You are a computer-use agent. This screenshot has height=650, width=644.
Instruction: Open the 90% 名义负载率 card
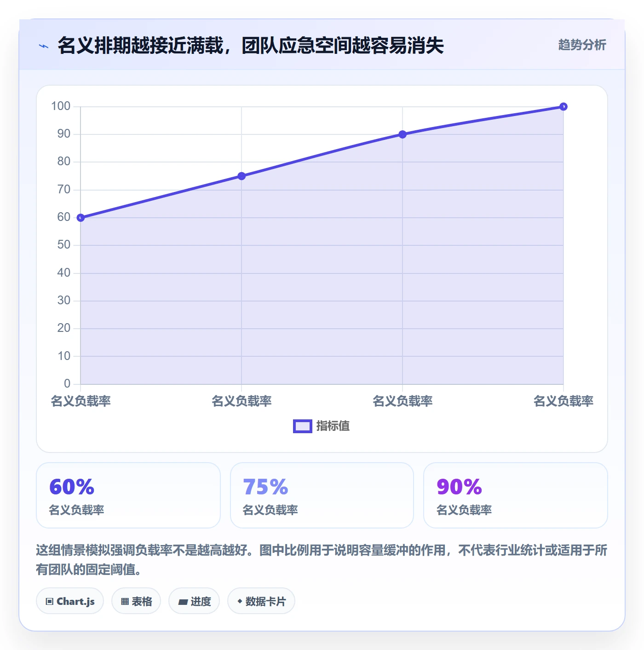(516, 495)
